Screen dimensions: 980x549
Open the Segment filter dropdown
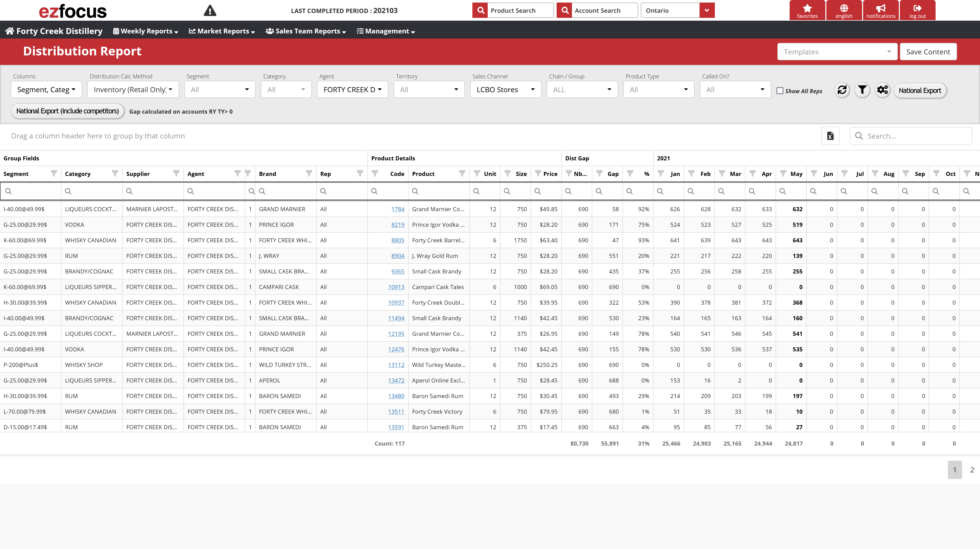tap(220, 89)
